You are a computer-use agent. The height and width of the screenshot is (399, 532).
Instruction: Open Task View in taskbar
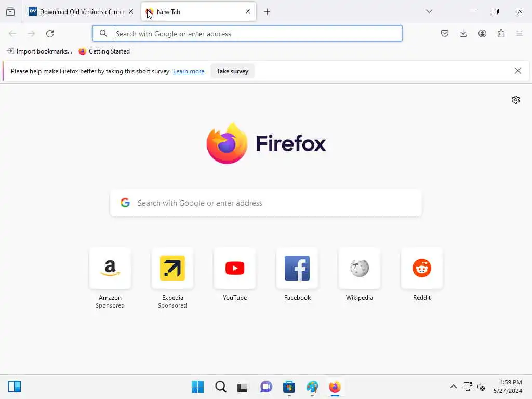pyautogui.click(x=243, y=387)
